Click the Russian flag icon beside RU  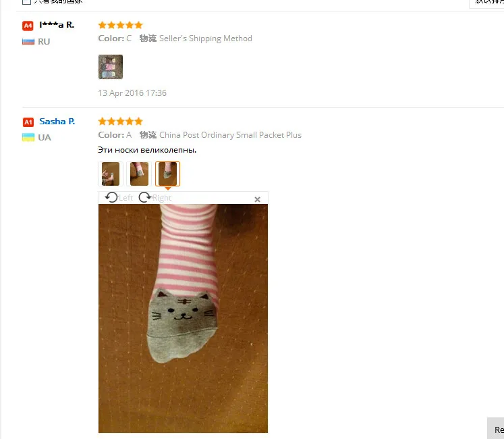[28, 41]
